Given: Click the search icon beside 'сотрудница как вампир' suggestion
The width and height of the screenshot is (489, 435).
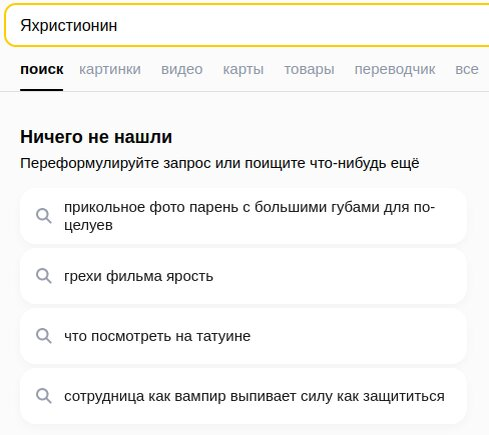Looking at the screenshot, I should click(x=44, y=396).
